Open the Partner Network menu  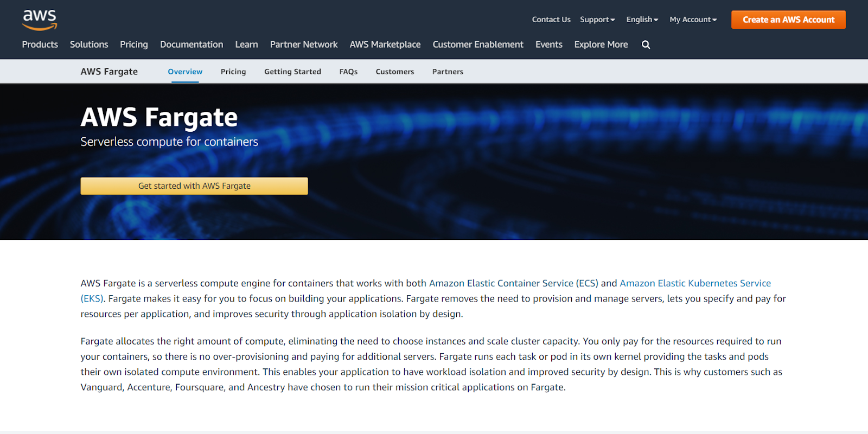click(x=304, y=44)
